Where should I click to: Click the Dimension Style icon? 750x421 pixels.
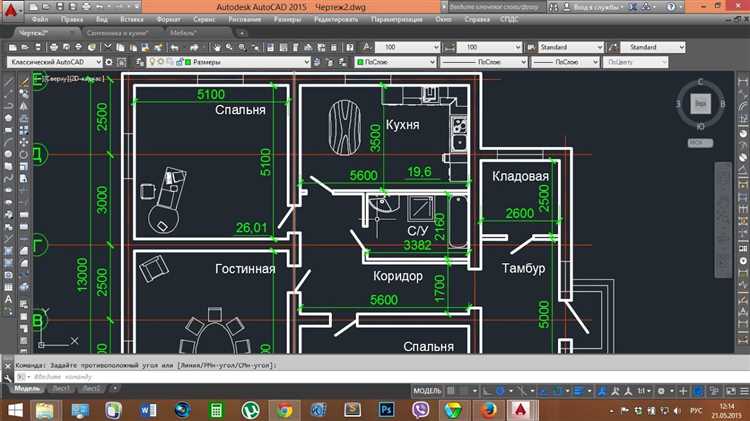tap(449, 47)
